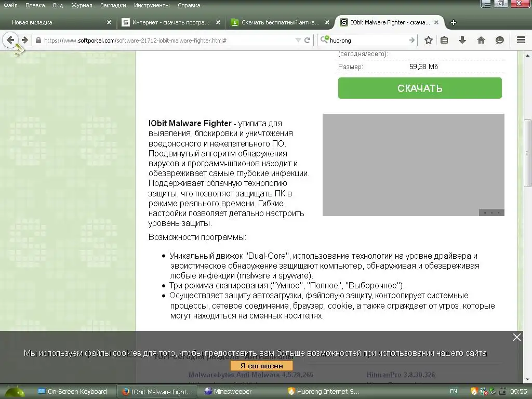Viewport: 532px width, 399px height.
Task: Close the 'Скачать бесплатный антив...' tab
Action: (x=327, y=22)
